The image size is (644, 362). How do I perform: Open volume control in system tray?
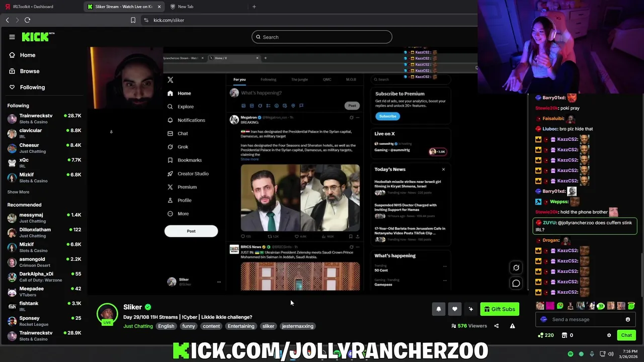click(611, 354)
